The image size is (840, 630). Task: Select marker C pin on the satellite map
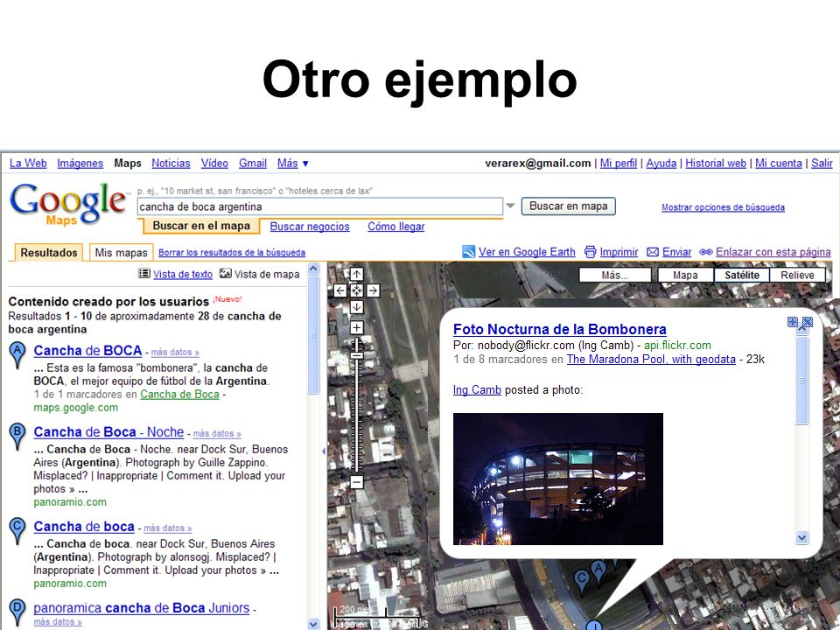[x=582, y=583]
